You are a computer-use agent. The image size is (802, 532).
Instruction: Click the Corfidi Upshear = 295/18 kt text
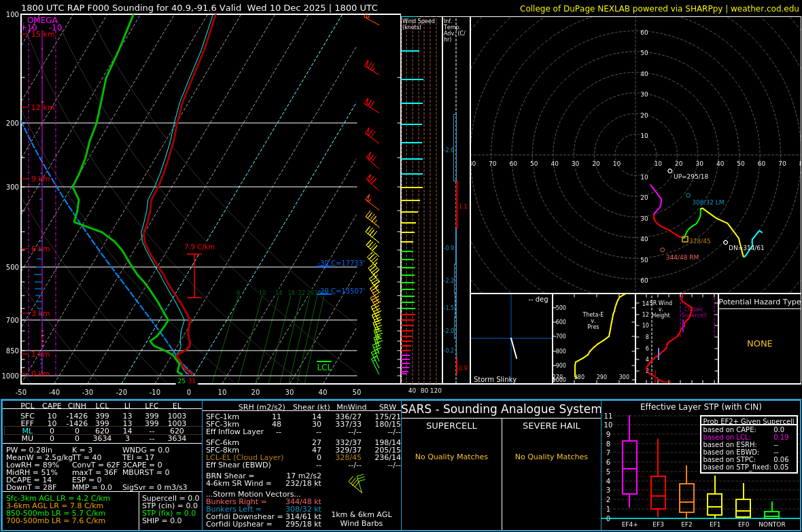click(264, 524)
